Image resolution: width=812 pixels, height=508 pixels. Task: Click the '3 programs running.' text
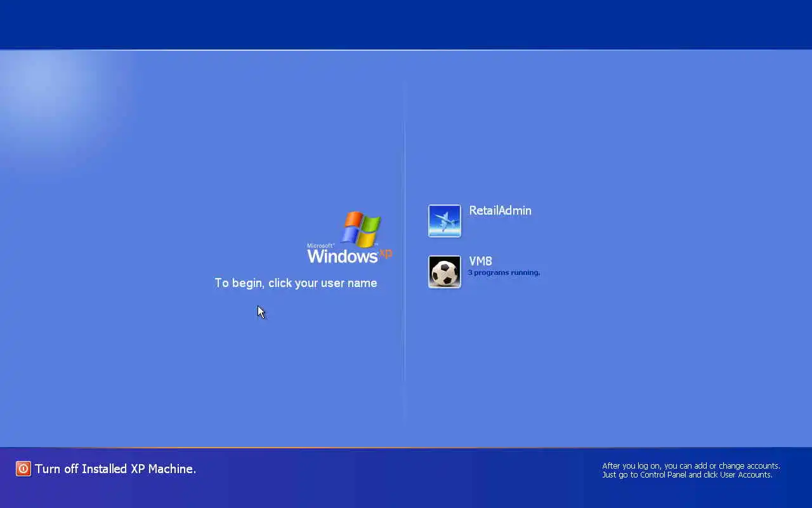tap(504, 272)
